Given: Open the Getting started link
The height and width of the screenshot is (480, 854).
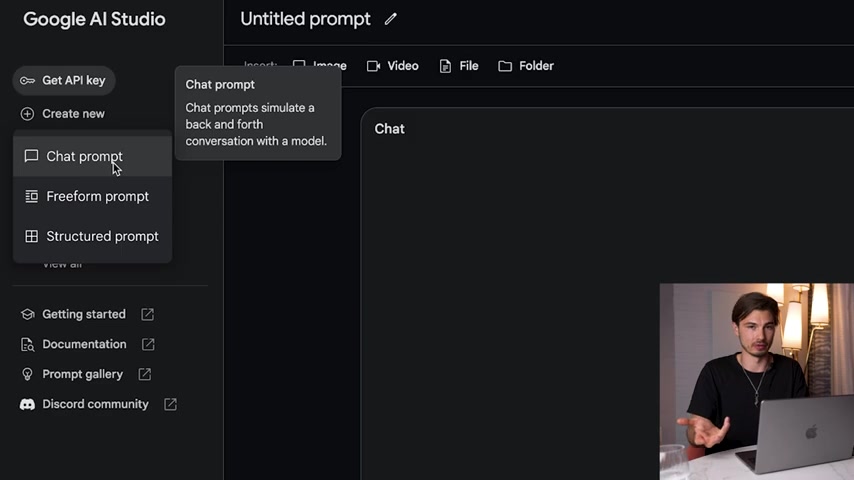Looking at the screenshot, I should [84, 314].
